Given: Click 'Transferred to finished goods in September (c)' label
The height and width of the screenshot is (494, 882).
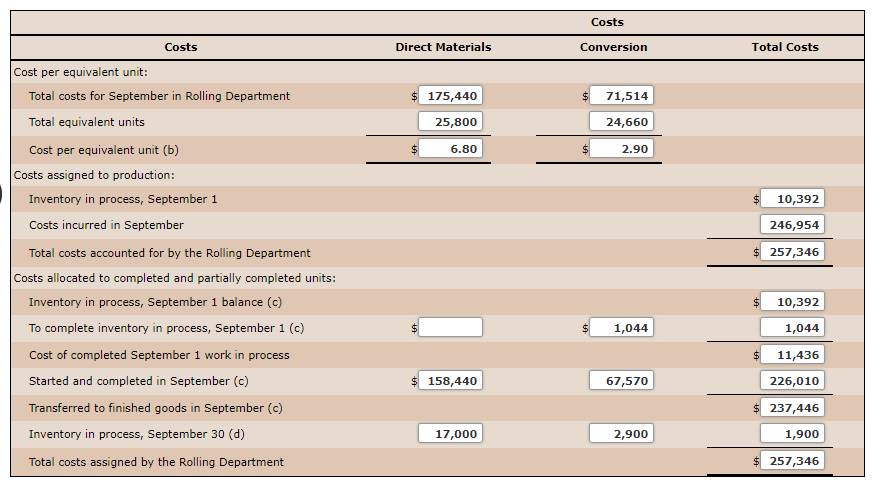Looking at the screenshot, I should (x=156, y=408).
